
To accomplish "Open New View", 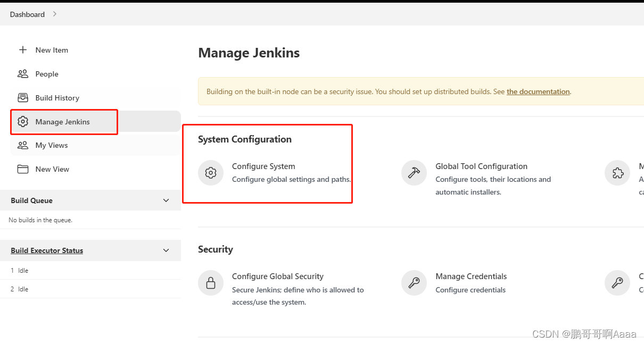I will pos(52,169).
